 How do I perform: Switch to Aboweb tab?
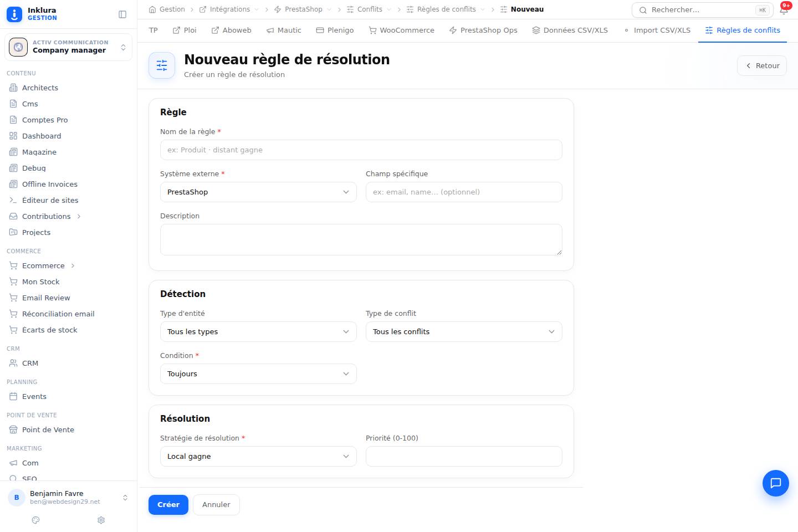(232, 30)
